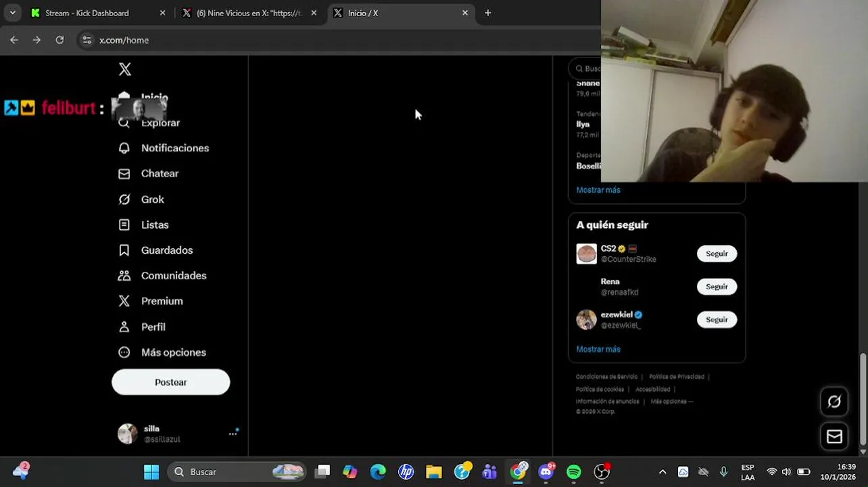868x487 pixels.
Task: Reload the page
Action: 59,40
